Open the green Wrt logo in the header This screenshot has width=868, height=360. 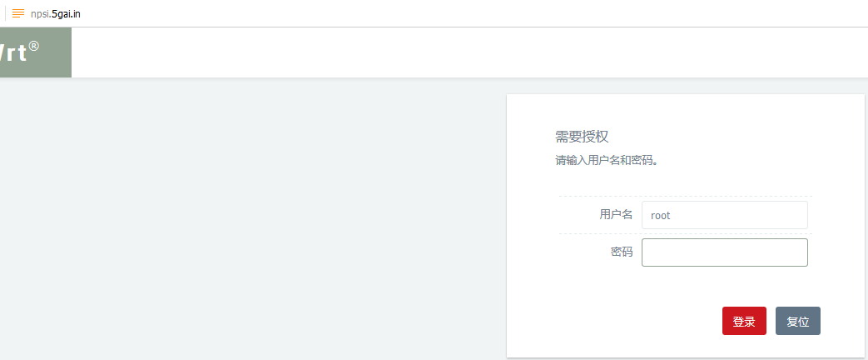pyautogui.click(x=36, y=52)
